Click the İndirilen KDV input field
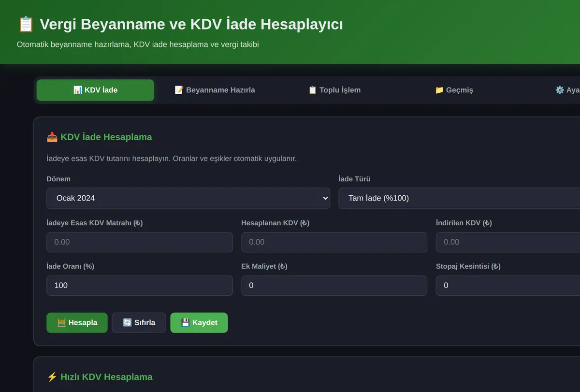Viewport: 580px width, 392px height. pos(508,242)
